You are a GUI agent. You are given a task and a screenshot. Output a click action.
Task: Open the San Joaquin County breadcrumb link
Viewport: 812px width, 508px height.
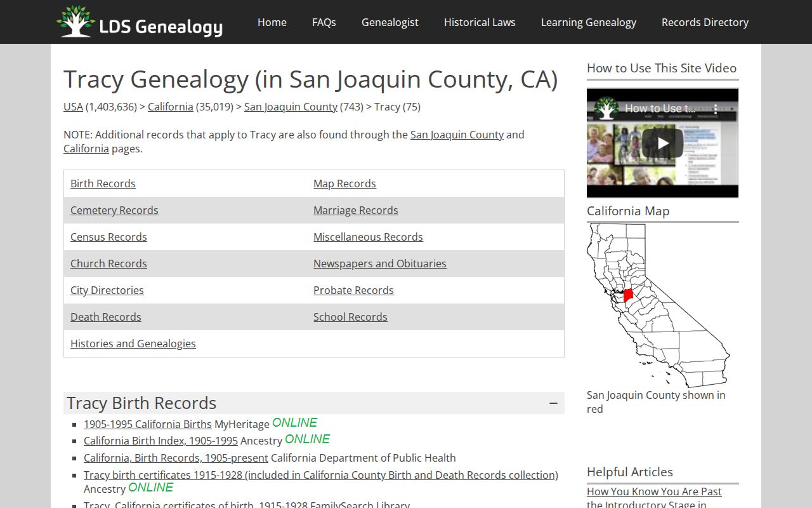coord(291,107)
